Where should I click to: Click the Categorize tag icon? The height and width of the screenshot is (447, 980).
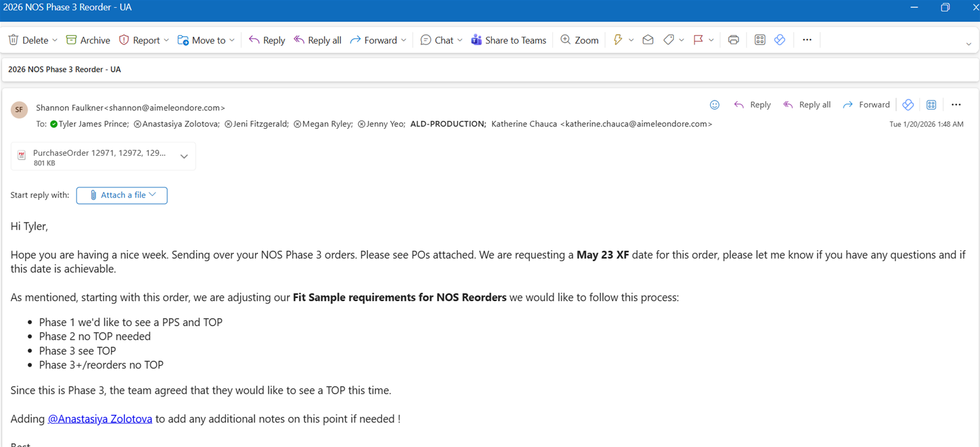(669, 40)
